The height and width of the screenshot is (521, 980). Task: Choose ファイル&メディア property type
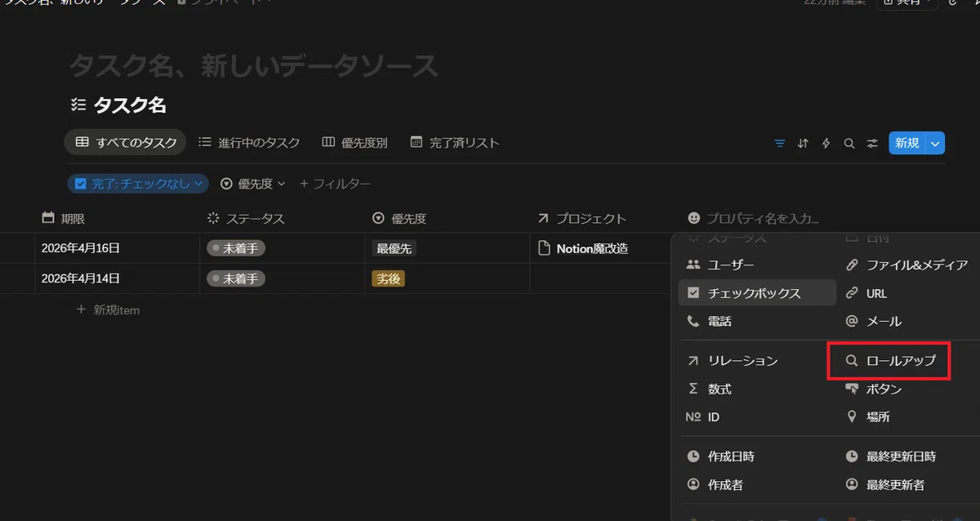point(909,265)
